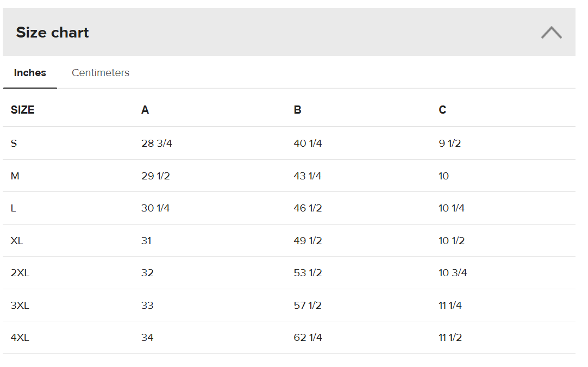The height and width of the screenshot is (367, 588).
Task: Select the XL size row label
Action: pyautogui.click(x=17, y=240)
